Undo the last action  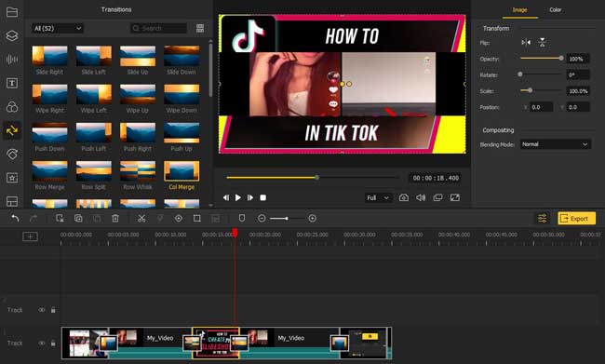[x=15, y=219]
